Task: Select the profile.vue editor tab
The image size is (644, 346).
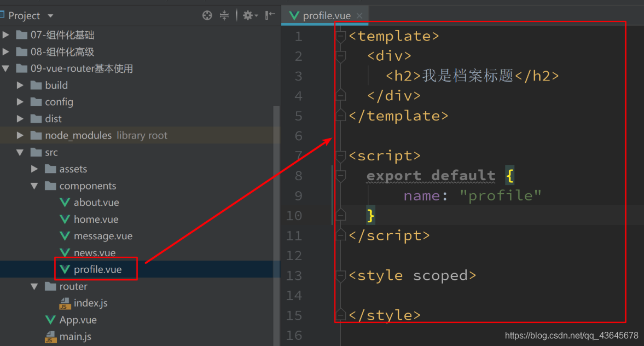Action: (x=325, y=16)
